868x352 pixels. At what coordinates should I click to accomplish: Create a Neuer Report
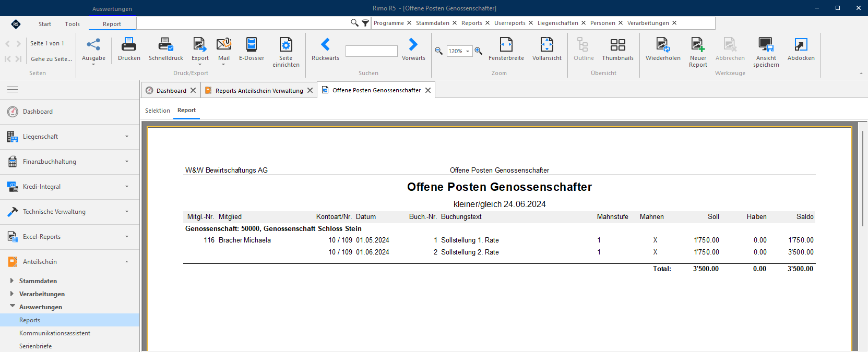click(x=698, y=52)
